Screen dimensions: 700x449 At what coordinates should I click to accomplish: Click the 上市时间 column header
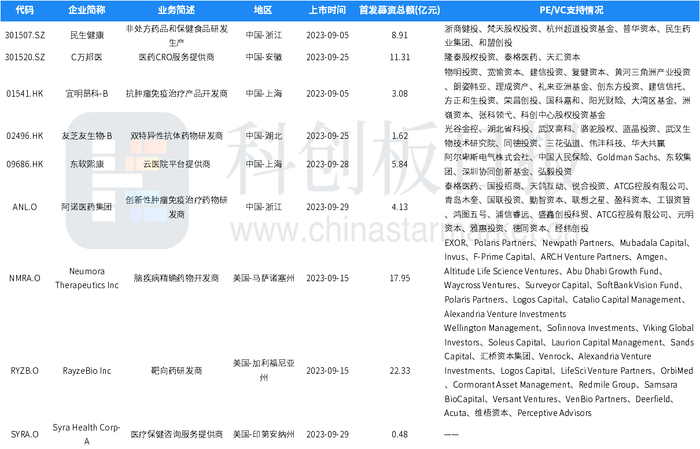[327, 10]
